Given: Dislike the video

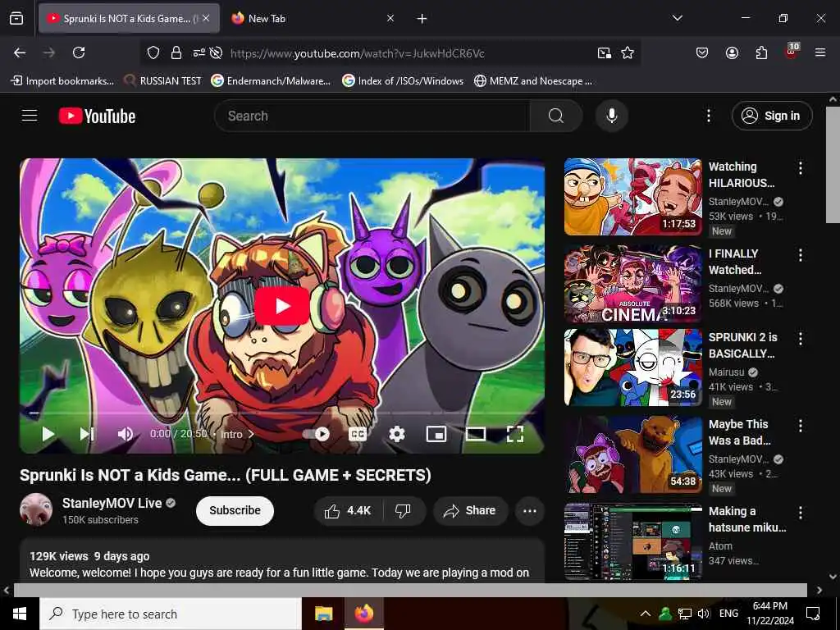Looking at the screenshot, I should click(x=403, y=510).
